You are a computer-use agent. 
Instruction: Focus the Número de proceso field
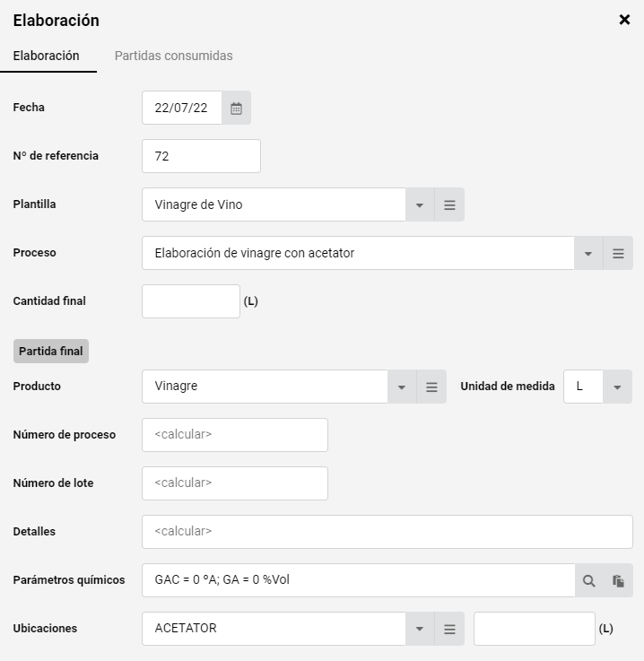click(x=235, y=435)
